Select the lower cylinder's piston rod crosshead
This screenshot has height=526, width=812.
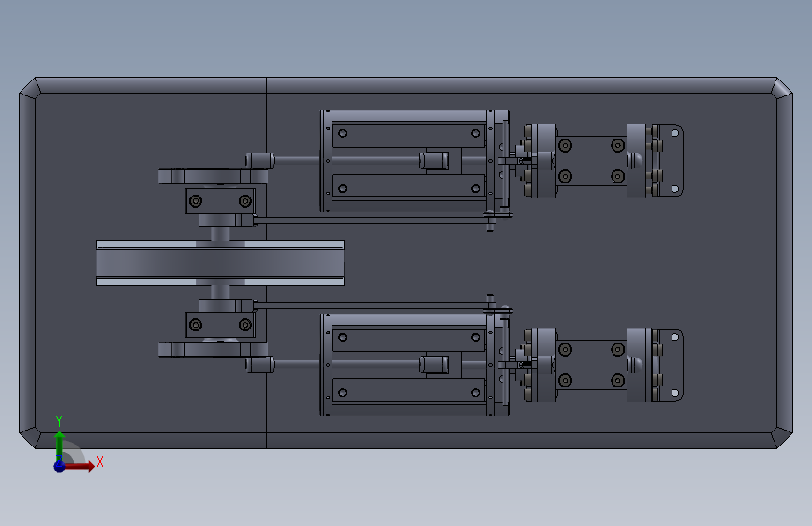pos(434,364)
